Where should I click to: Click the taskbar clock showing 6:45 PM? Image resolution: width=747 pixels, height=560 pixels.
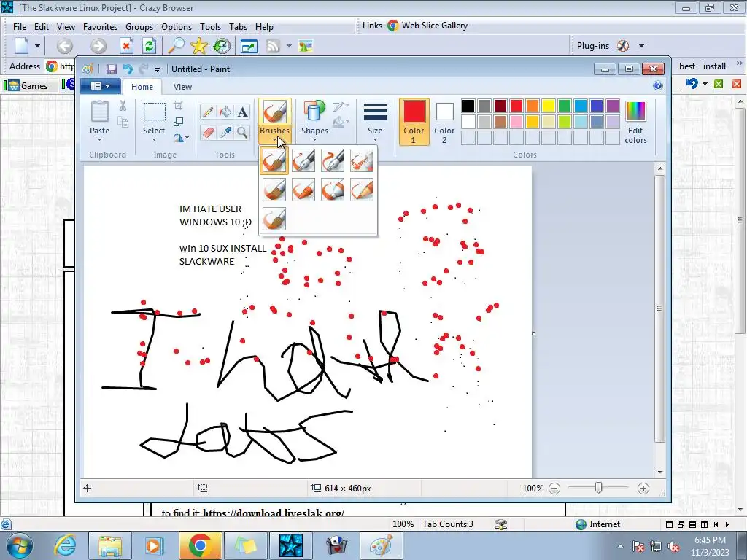click(x=710, y=546)
